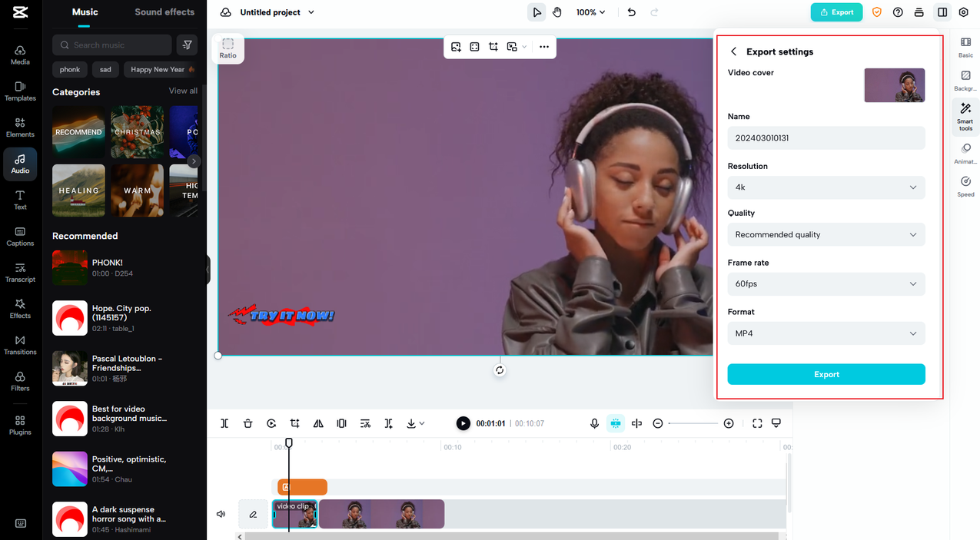Go back from Export settings
The image size is (980, 540).
click(x=733, y=51)
